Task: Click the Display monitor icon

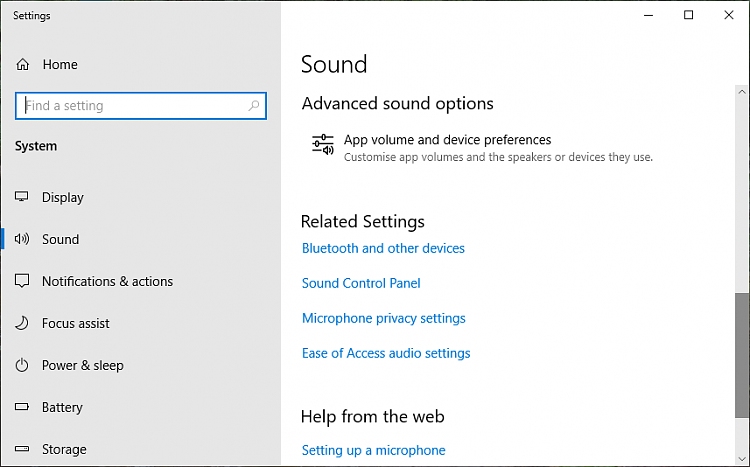Action: click(22, 198)
